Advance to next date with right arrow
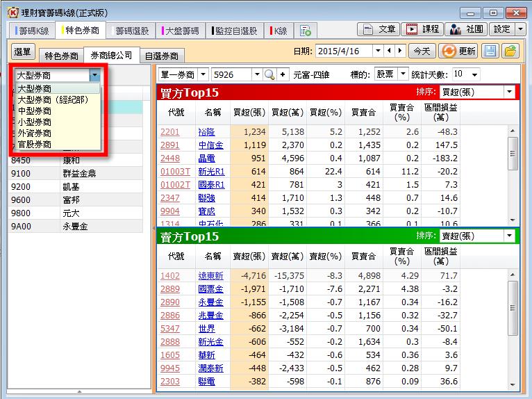 click(400, 51)
